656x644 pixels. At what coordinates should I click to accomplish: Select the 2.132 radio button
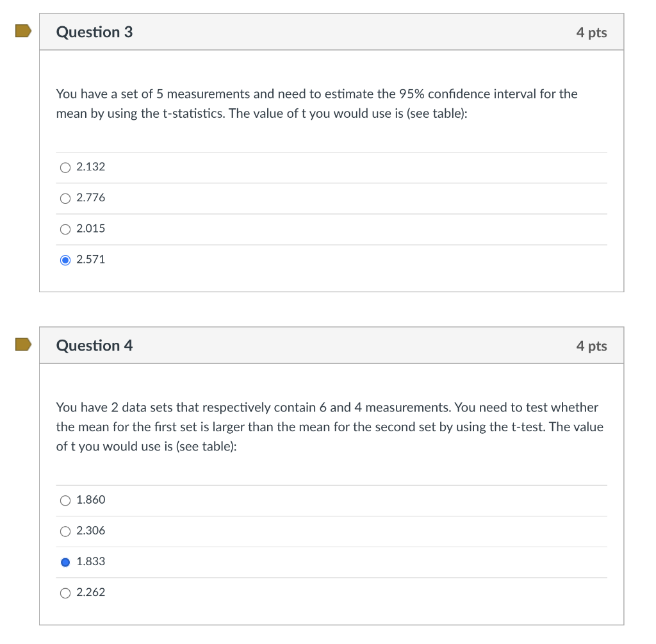[x=65, y=167]
